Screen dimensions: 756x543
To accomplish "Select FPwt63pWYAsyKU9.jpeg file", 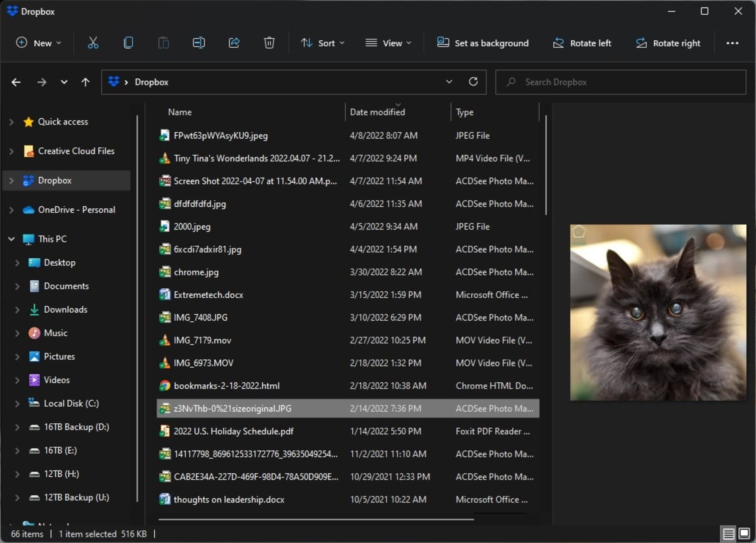I will tap(220, 136).
